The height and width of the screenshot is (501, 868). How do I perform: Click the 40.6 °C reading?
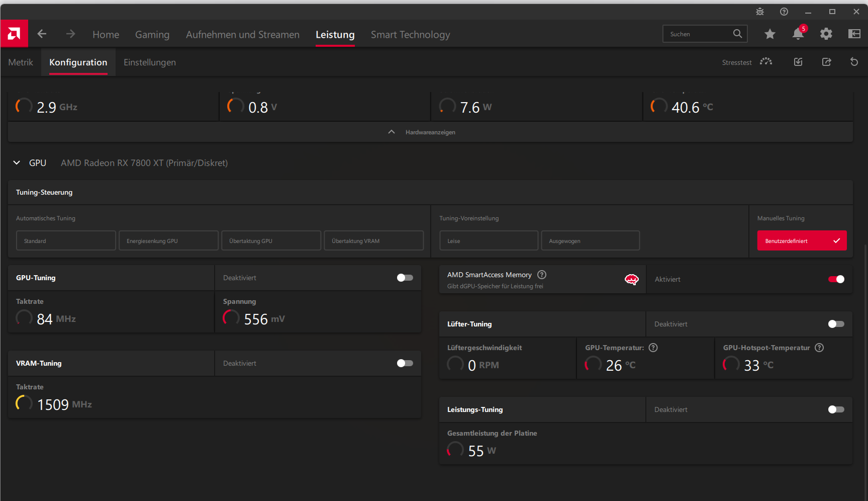click(x=692, y=107)
